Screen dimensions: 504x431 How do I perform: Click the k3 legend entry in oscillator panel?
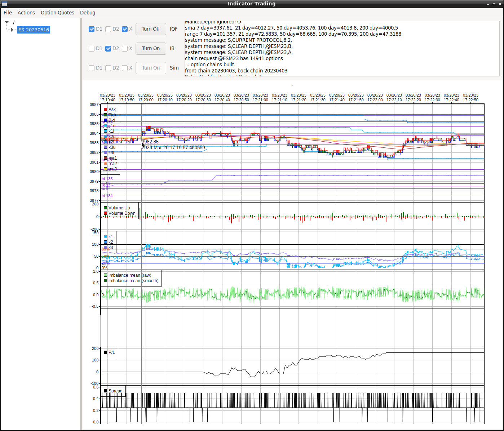pos(108,248)
